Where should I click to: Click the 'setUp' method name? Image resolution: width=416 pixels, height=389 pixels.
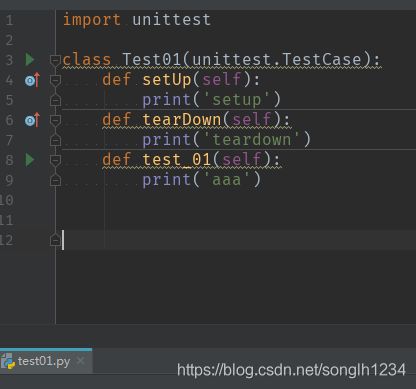point(167,80)
